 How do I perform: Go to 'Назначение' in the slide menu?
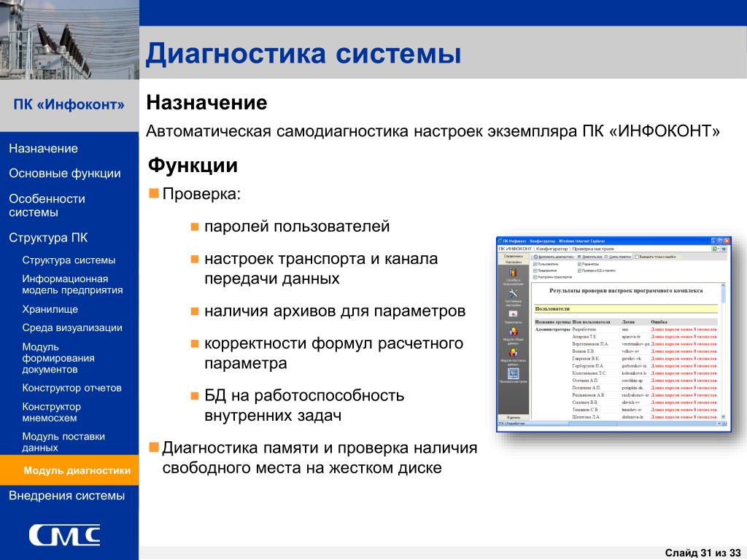(43, 149)
